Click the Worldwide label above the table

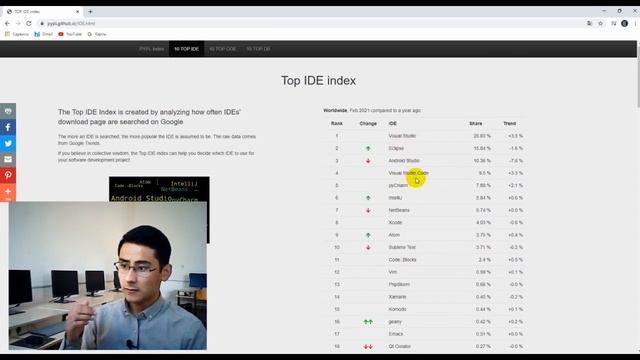click(335, 111)
